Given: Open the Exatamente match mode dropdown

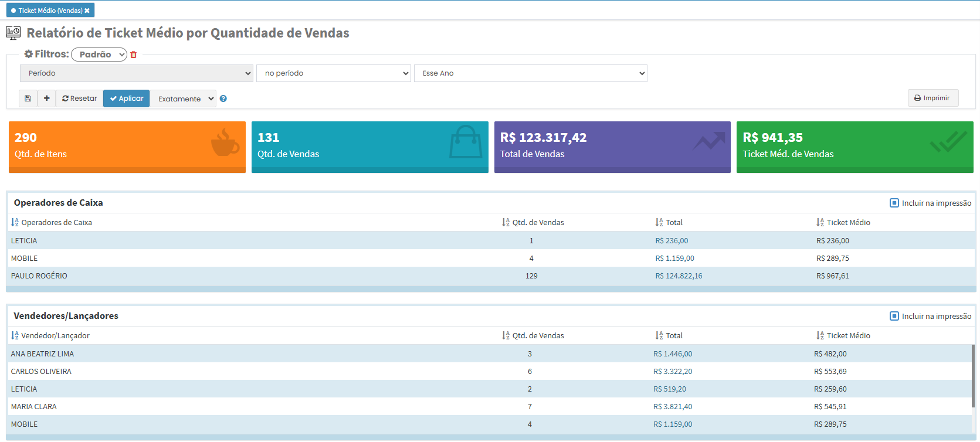Looking at the screenshot, I should pos(183,98).
